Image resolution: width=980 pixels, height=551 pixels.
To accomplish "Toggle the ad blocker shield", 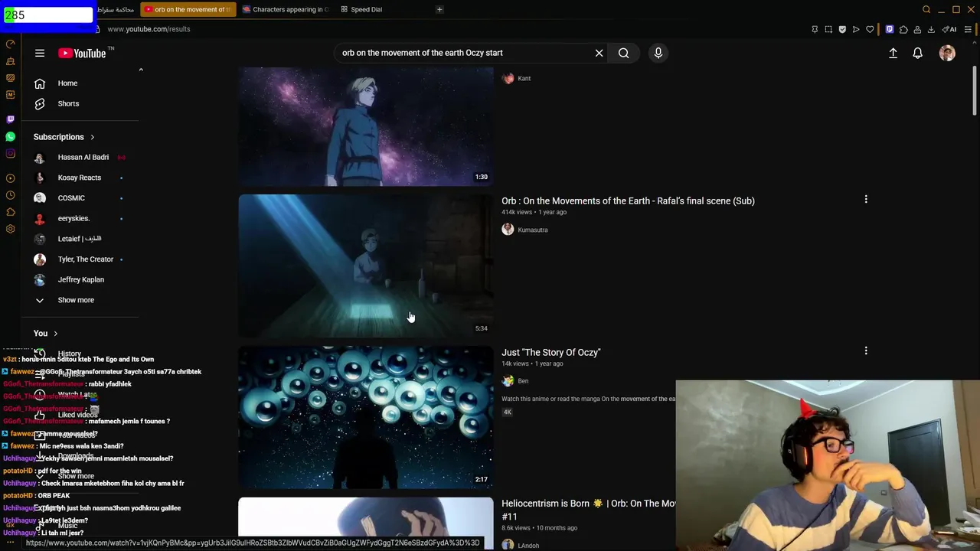I will click(842, 29).
